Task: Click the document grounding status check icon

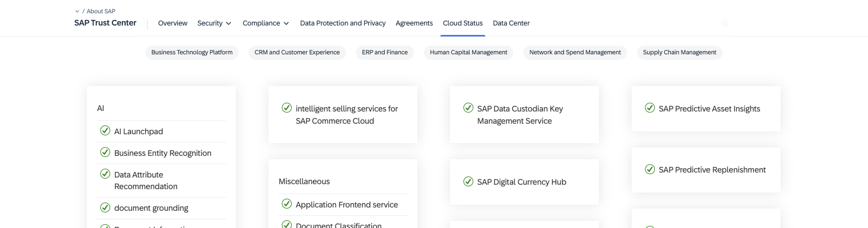Action: (105, 207)
